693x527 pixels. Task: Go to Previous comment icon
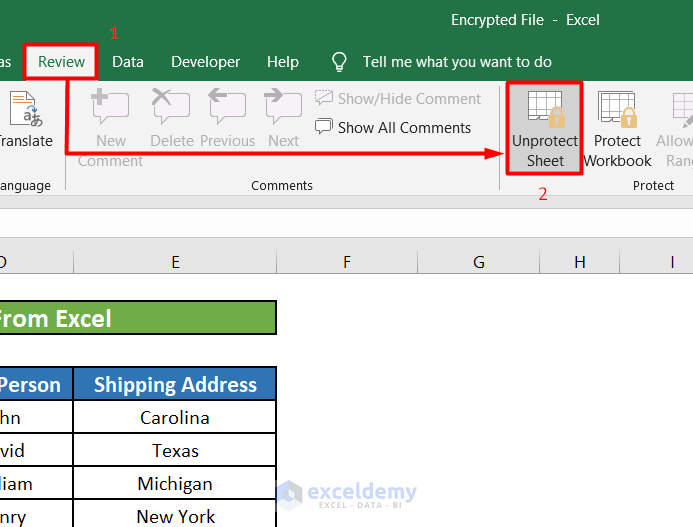[227, 106]
